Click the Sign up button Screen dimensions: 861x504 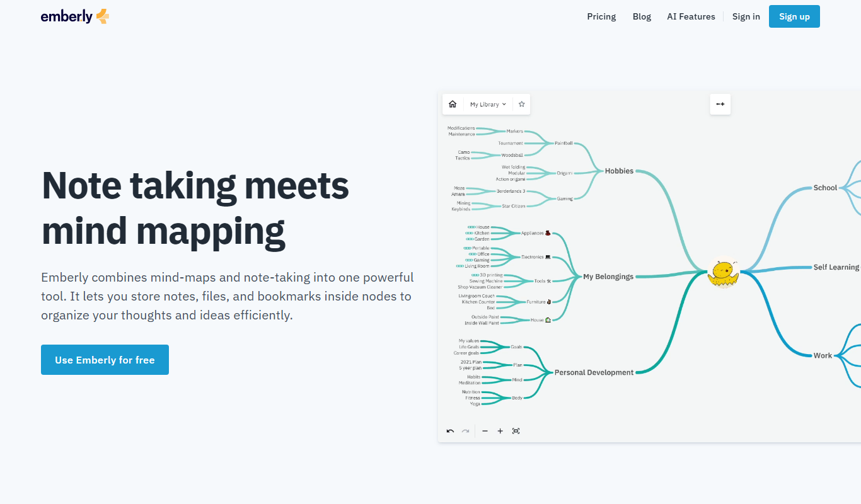coord(794,16)
